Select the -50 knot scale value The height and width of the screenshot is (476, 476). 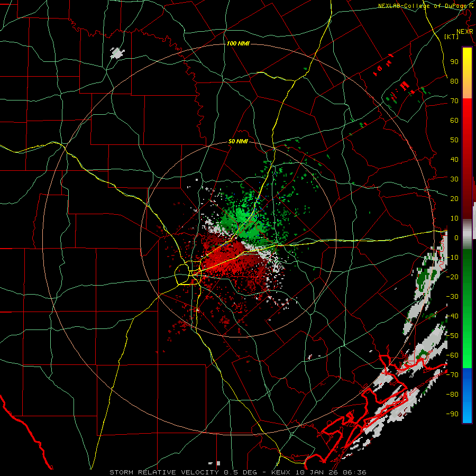coord(452,336)
